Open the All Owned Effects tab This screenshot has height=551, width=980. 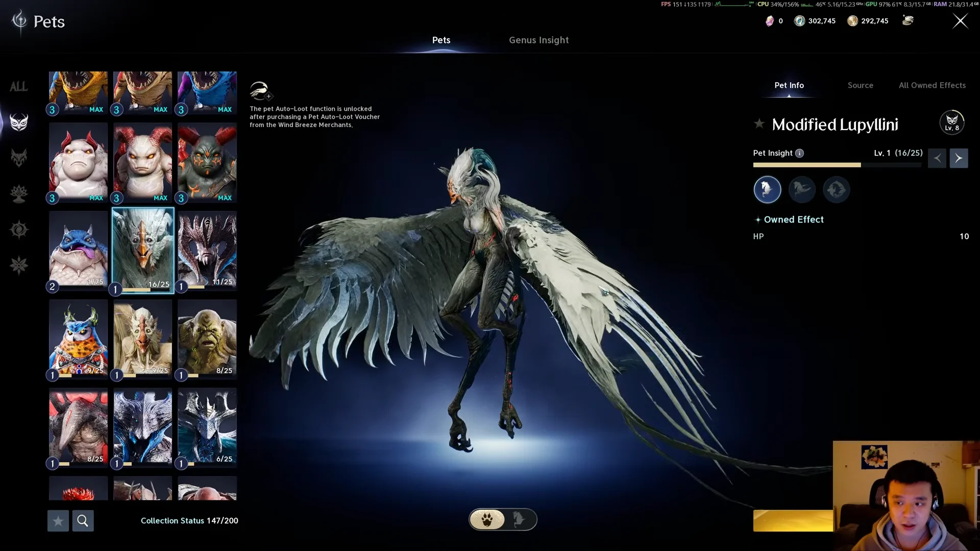click(932, 85)
